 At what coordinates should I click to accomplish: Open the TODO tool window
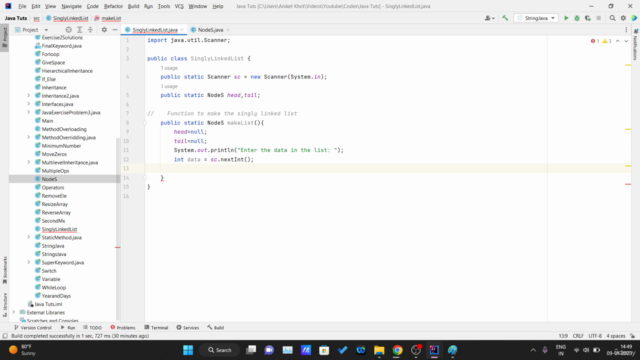click(92, 327)
